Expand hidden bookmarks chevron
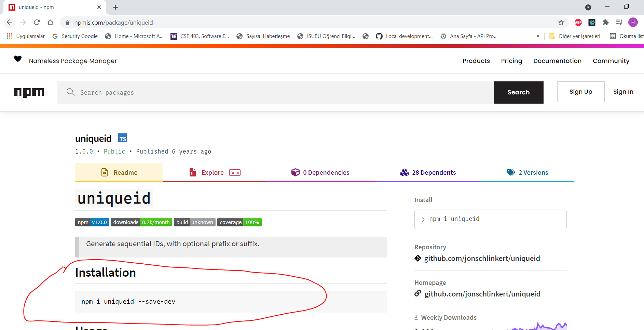This screenshot has height=330, width=644. point(538,36)
